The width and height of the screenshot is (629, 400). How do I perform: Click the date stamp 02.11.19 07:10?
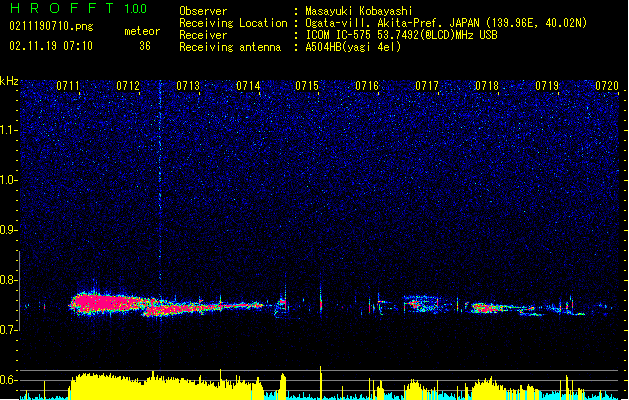pyautogui.click(x=51, y=46)
